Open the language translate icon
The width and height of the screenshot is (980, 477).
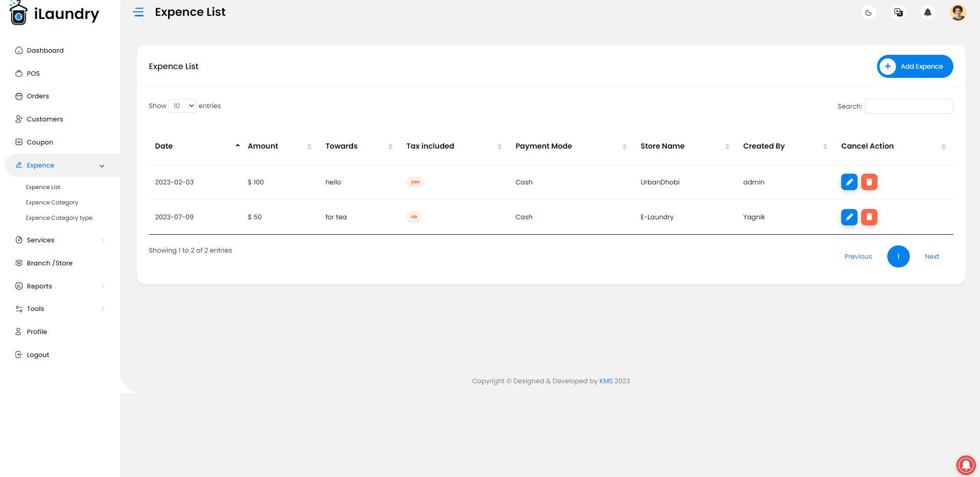click(x=898, y=12)
